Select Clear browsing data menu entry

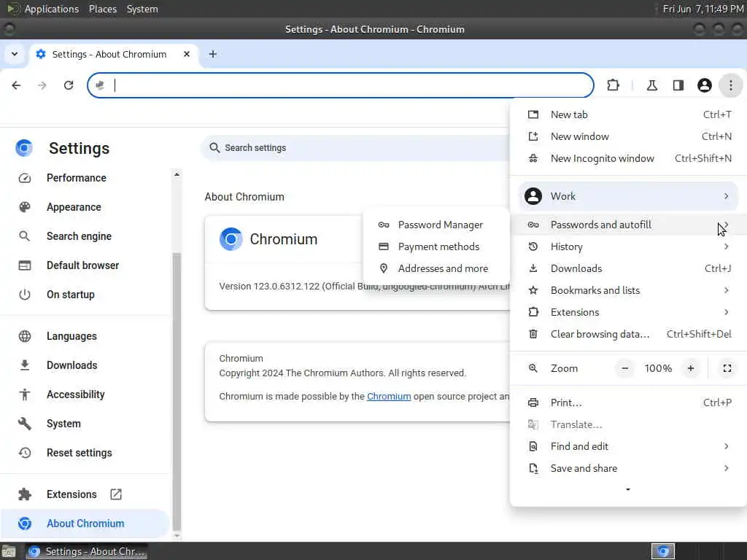(x=628, y=334)
